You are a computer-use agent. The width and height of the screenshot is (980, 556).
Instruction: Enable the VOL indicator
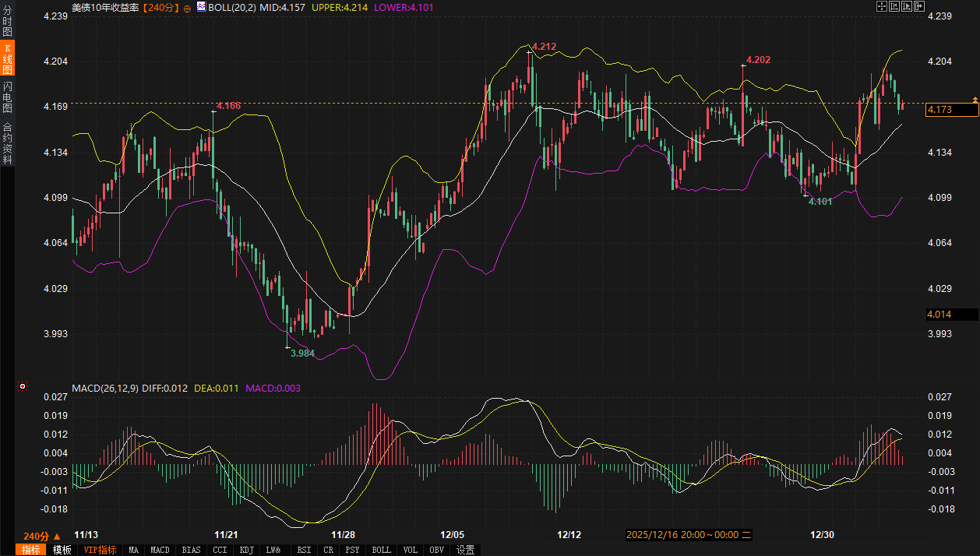click(x=410, y=550)
